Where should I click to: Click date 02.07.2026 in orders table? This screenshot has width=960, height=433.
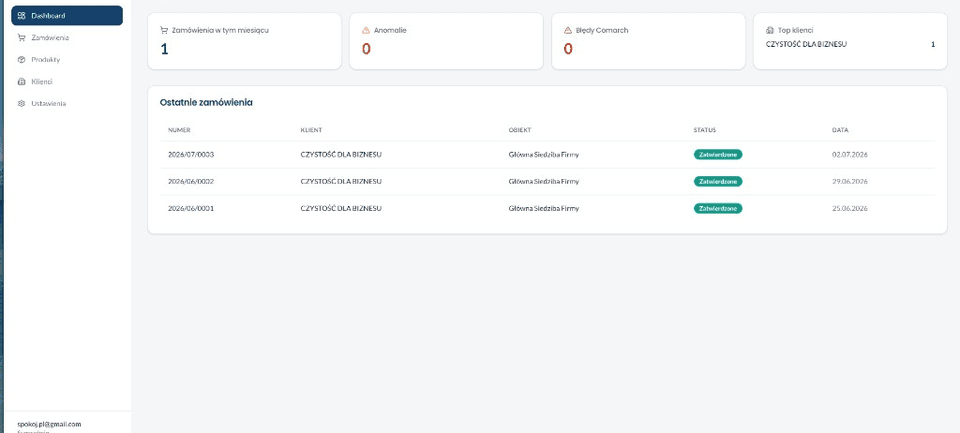(x=850, y=155)
